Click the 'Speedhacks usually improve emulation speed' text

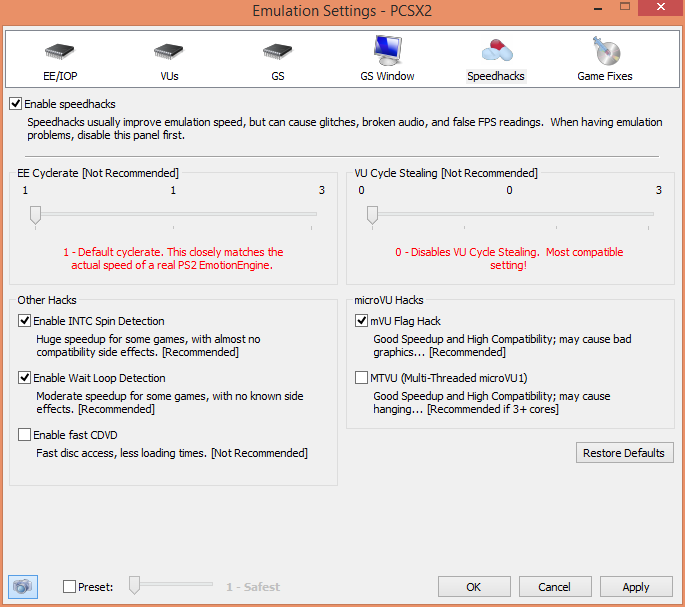click(x=345, y=128)
